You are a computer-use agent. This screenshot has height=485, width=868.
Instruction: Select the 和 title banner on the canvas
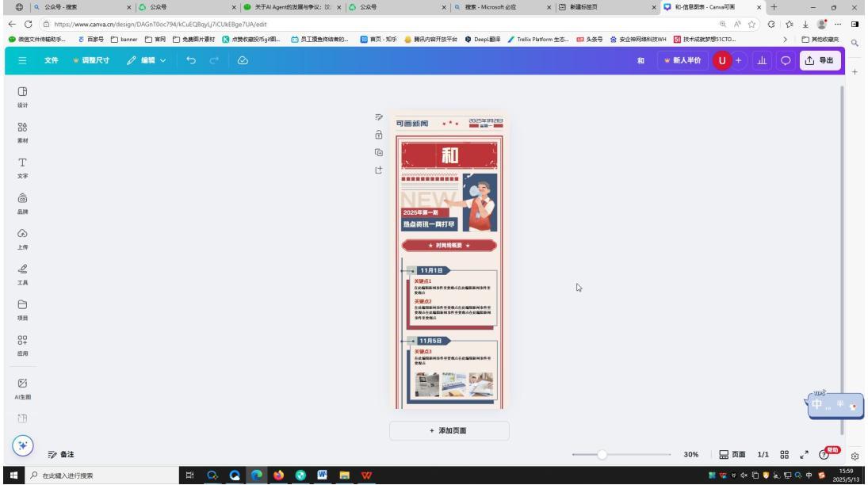(x=449, y=155)
